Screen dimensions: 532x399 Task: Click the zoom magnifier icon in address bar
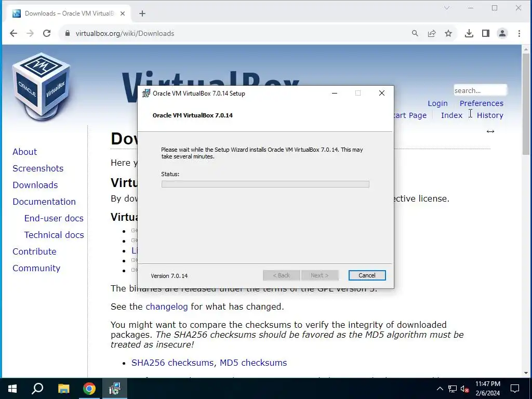pos(415,33)
